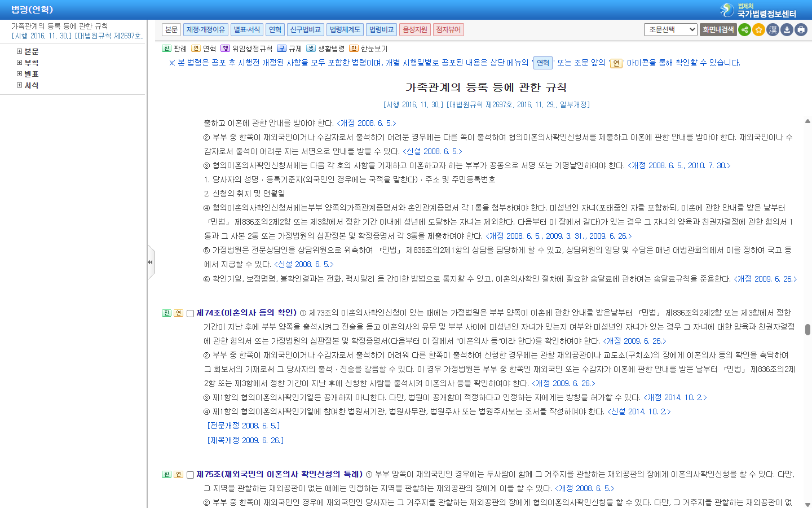Screen dimensions: 812x508
Task: Open 판례 icon beside 제75조
Action: click(x=166, y=475)
